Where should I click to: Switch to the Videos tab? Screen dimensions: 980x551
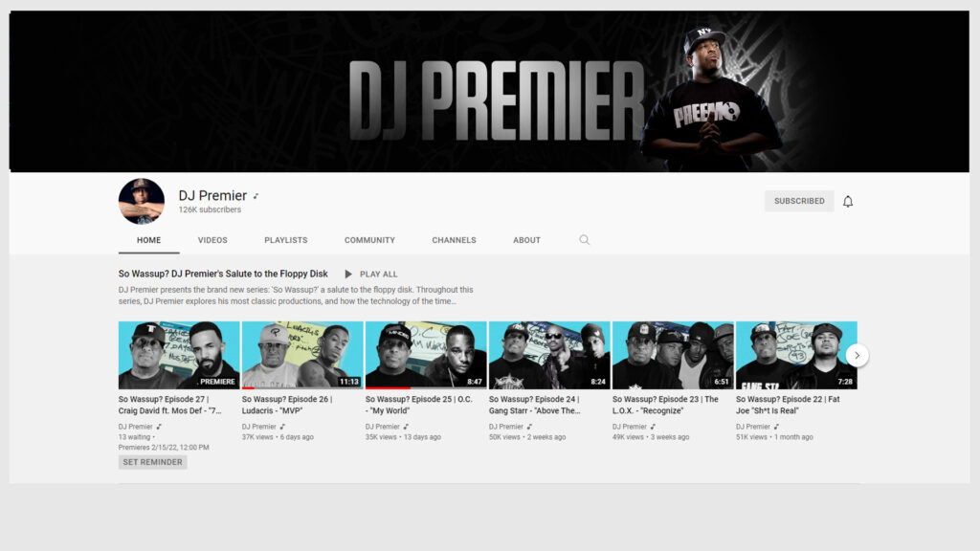coord(212,240)
